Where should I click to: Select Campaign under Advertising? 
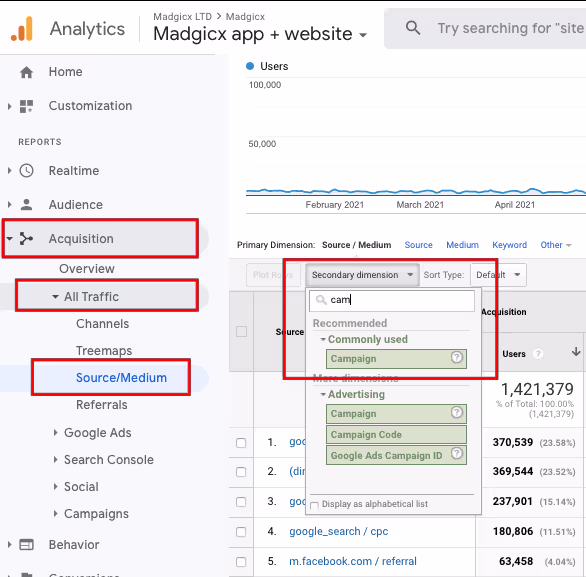coord(396,414)
